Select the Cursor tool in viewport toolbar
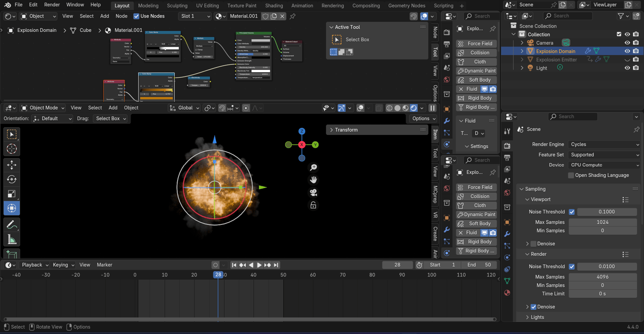This screenshot has height=334, width=644. [12, 149]
